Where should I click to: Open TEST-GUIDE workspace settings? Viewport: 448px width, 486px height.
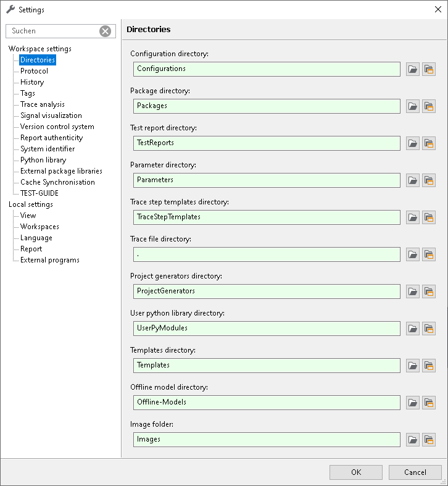[39, 193]
